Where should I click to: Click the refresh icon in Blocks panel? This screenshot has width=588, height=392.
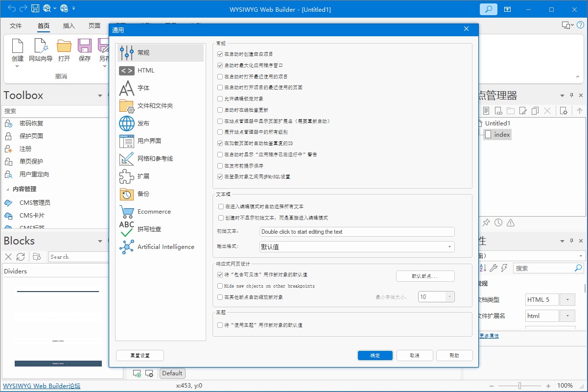pos(21,257)
